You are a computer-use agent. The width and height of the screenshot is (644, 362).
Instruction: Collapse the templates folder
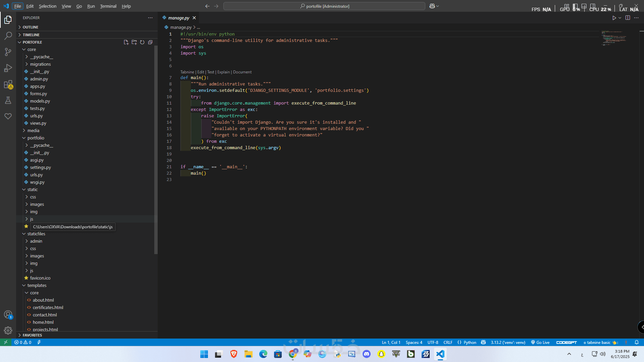click(37, 285)
